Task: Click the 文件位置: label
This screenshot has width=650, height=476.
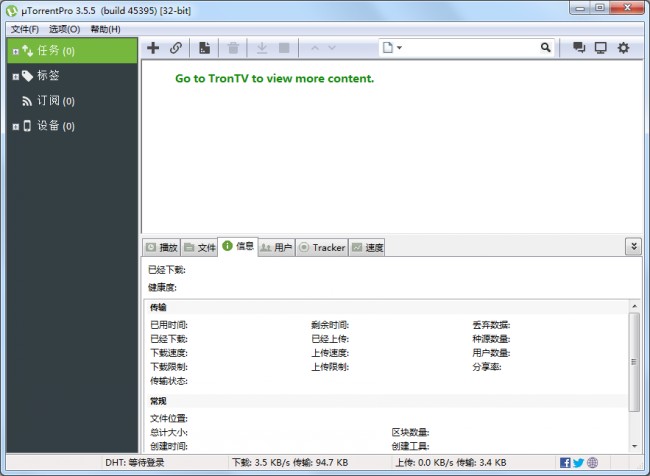Action: click(x=169, y=418)
